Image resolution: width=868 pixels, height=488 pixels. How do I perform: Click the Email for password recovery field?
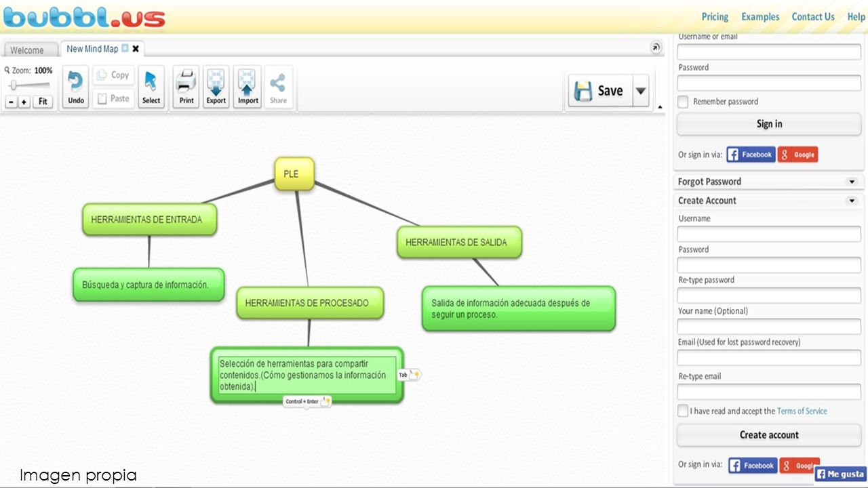769,358
